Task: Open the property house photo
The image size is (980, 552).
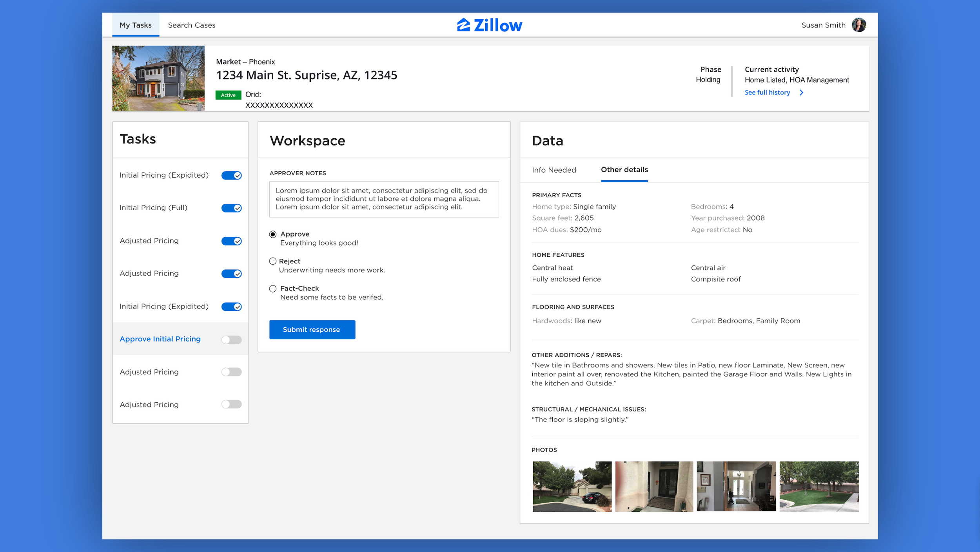Action: click(158, 78)
